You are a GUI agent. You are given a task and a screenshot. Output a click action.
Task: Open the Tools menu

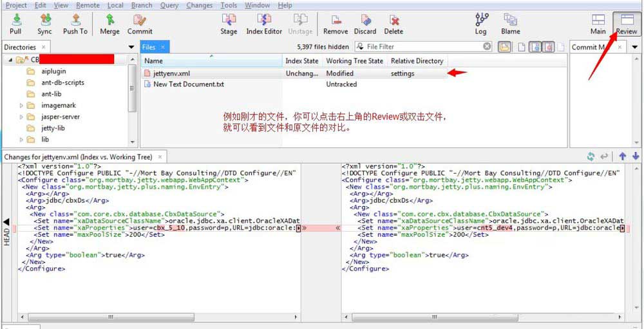(x=229, y=5)
